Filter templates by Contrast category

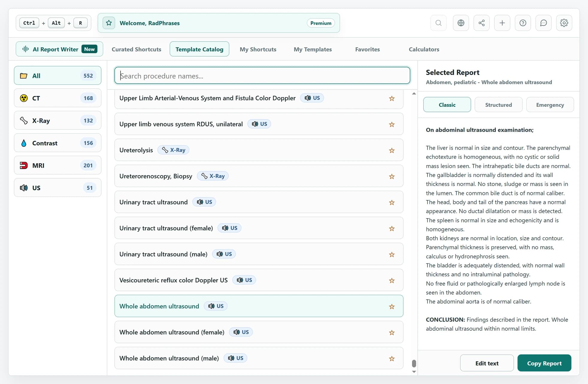tap(57, 143)
